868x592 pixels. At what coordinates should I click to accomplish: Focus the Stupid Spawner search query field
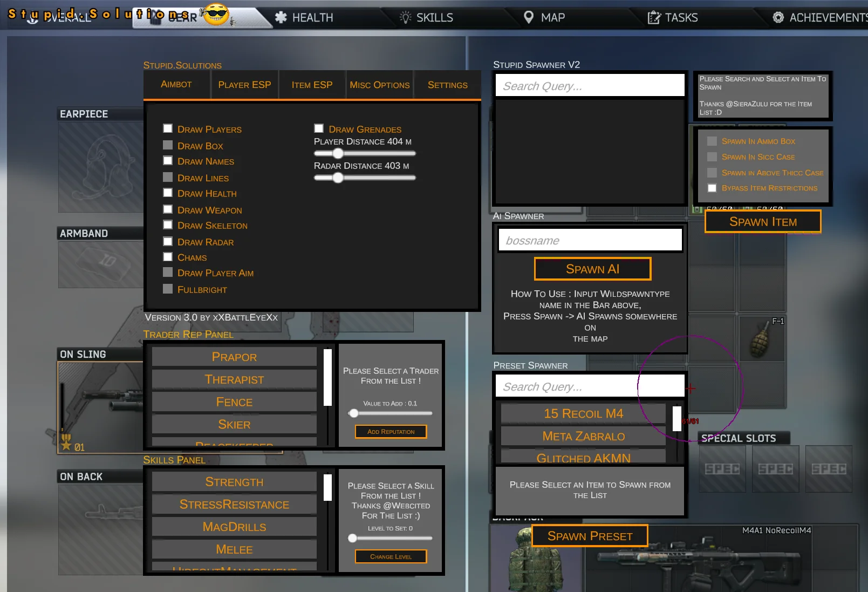(x=590, y=85)
